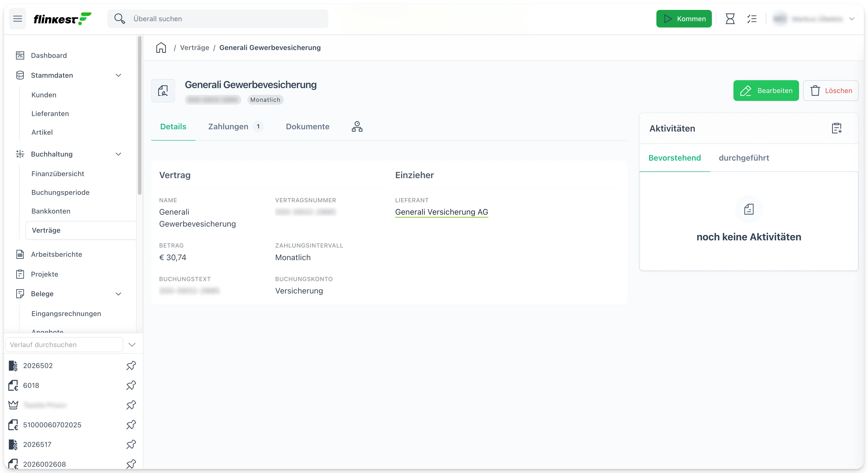Click the crown icon in history list
868x473 pixels.
[x=13, y=405]
